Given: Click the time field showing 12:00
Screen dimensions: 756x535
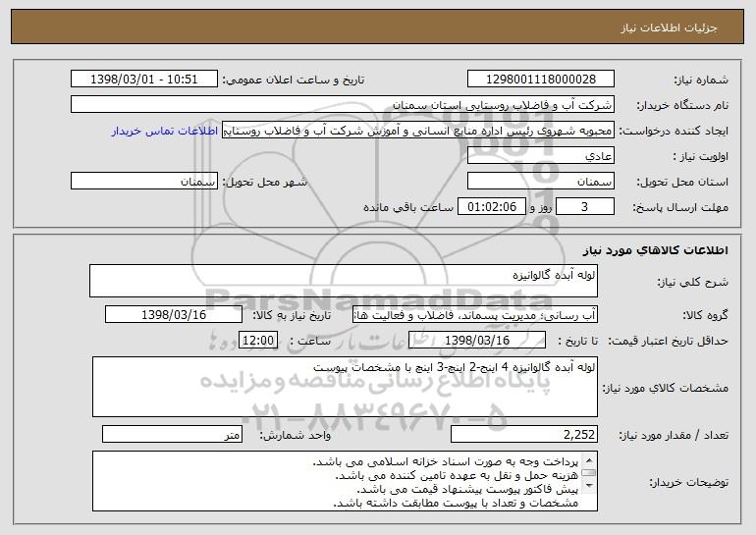Looking at the screenshot, I should (258, 341).
